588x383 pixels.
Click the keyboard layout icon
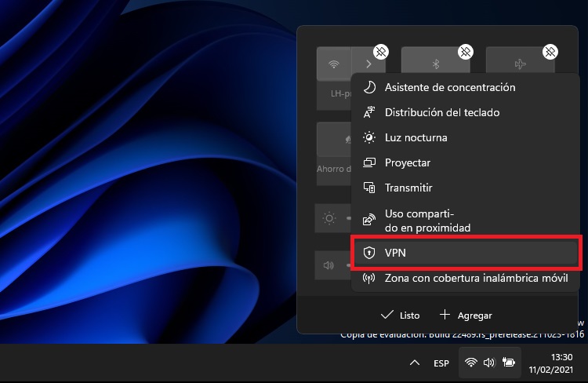point(369,112)
